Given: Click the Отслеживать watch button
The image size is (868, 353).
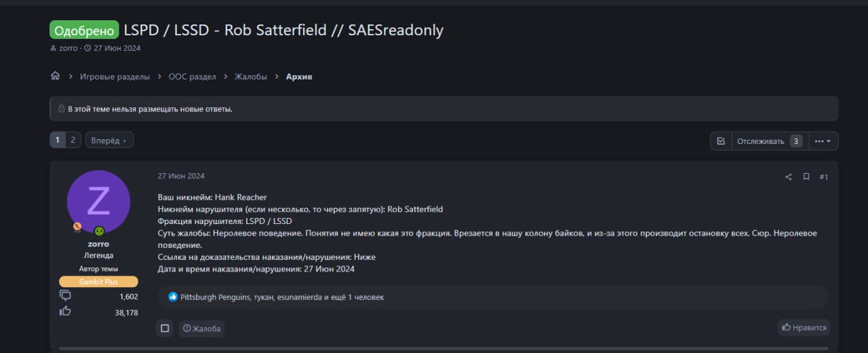Looking at the screenshot, I should point(761,141).
